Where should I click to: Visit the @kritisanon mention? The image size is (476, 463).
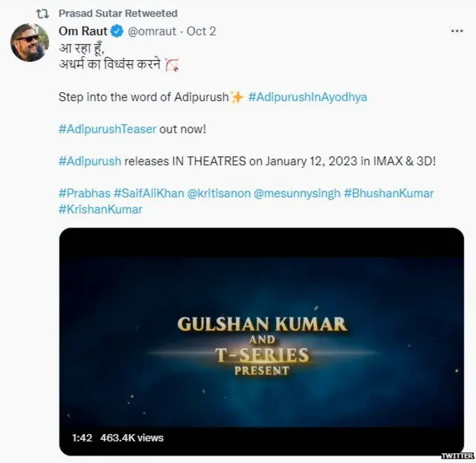219,193
